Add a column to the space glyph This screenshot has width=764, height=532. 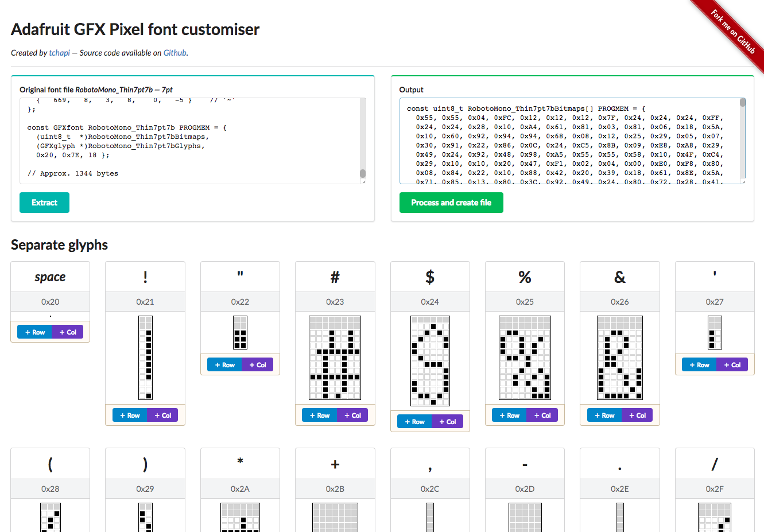[x=68, y=332]
